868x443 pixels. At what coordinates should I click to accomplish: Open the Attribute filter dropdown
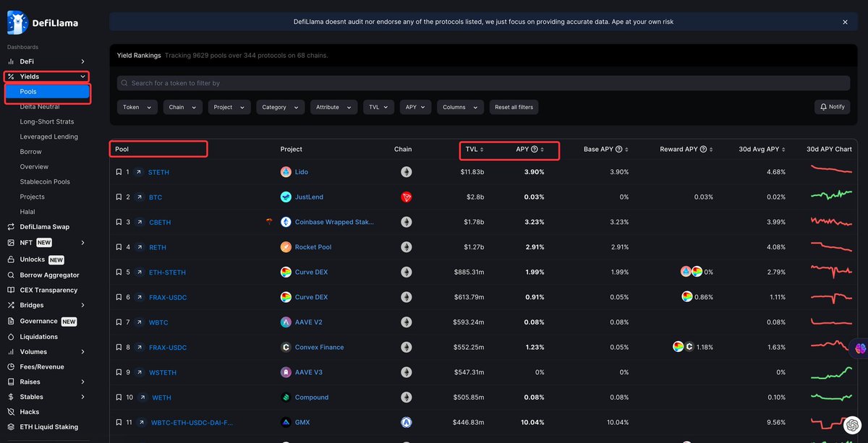(x=334, y=107)
